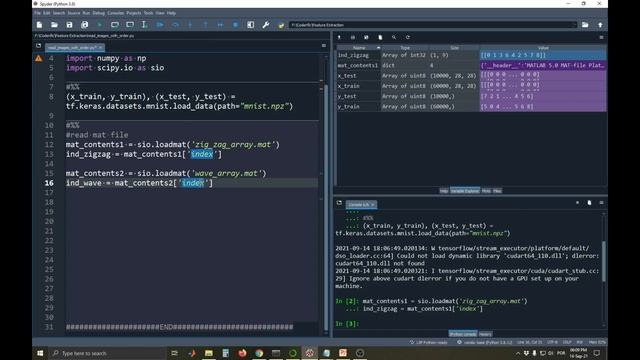Open Variable Explorer options menu
The height and width of the screenshot is (360, 640).
pos(601,37)
